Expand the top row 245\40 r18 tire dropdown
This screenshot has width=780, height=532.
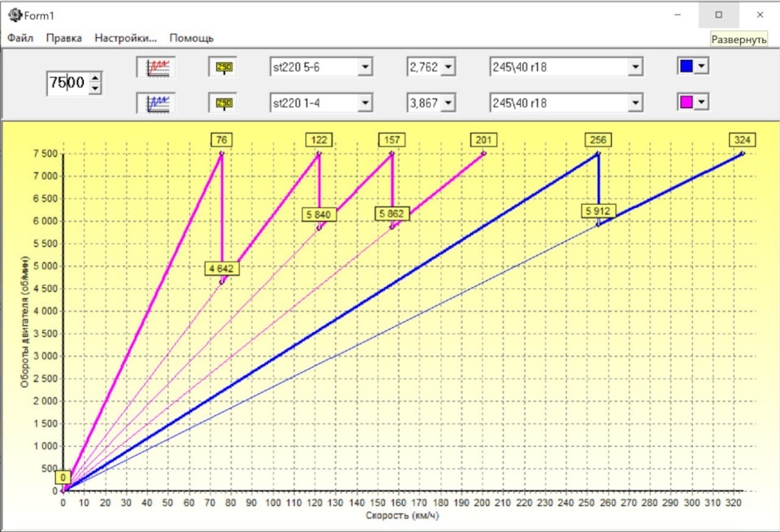point(635,67)
